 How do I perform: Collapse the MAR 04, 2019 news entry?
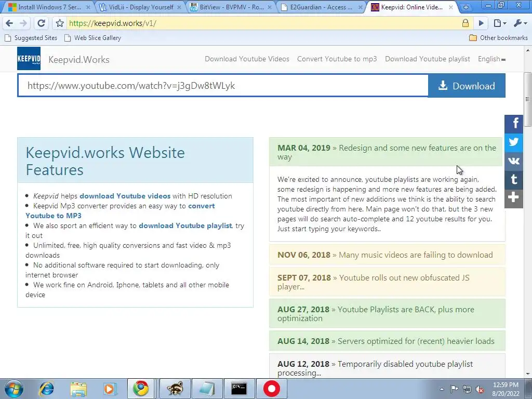(x=387, y=152)
